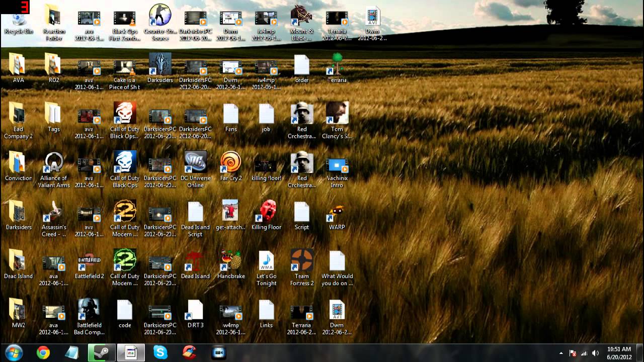Image resolution: width=644 pixels, height=362 pixels.
Task: Select the Handbrake shortcut
Action: (231, 264)
